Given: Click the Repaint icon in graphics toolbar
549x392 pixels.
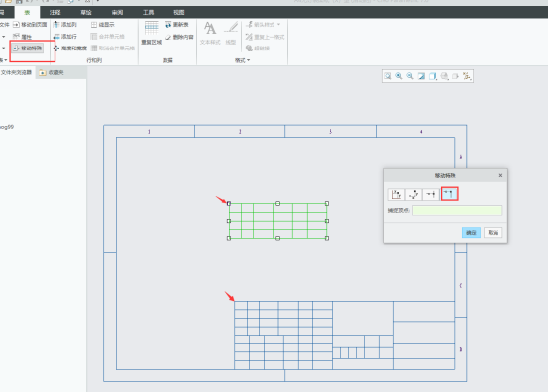Looking at the screenshot, I should [421, 76].
